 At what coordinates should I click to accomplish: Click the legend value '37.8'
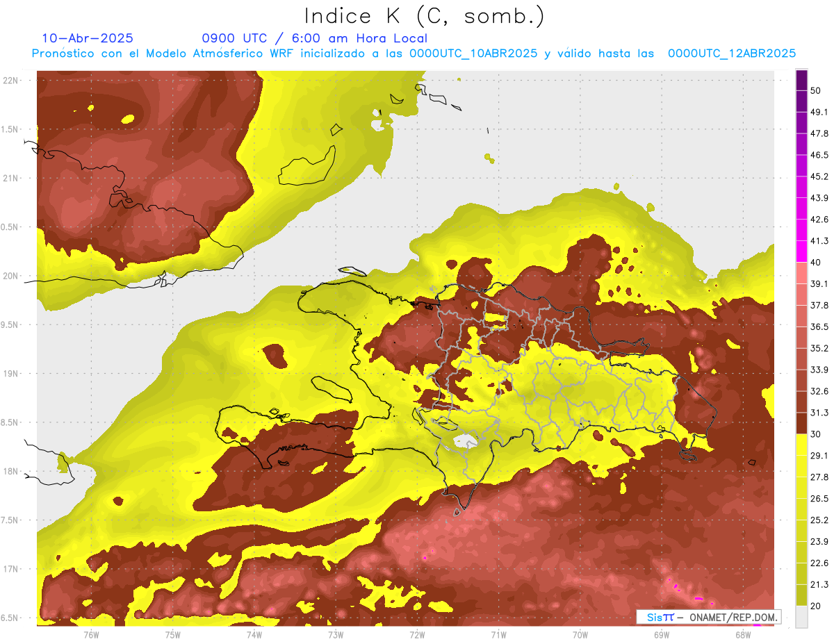[x=819, y=305]
